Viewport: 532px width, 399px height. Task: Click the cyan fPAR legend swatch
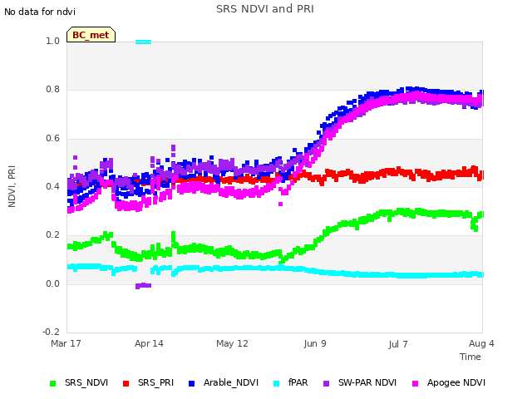click(x=277, y=383)
